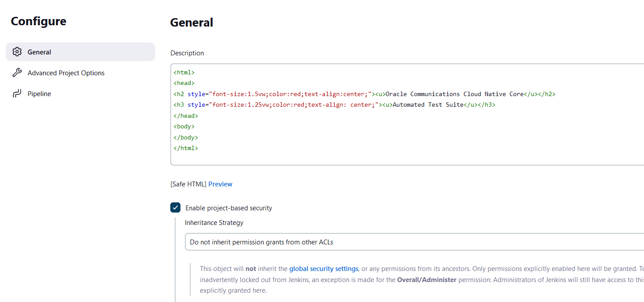The width and height of the screenshot is (644, 302).
Task: Click the gear icon beside General
Action: click(x=17, y=52)
